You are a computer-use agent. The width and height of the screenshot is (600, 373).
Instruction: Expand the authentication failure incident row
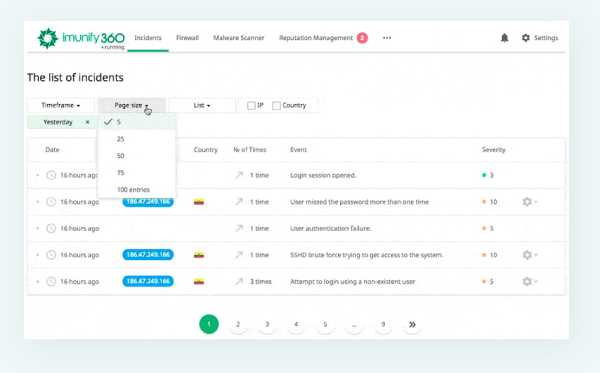coord(38,228)
